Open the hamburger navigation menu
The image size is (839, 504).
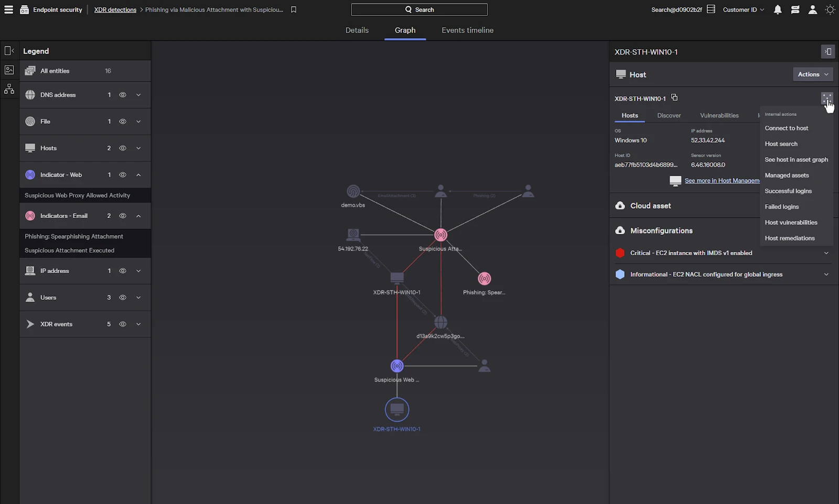[8, 9]
